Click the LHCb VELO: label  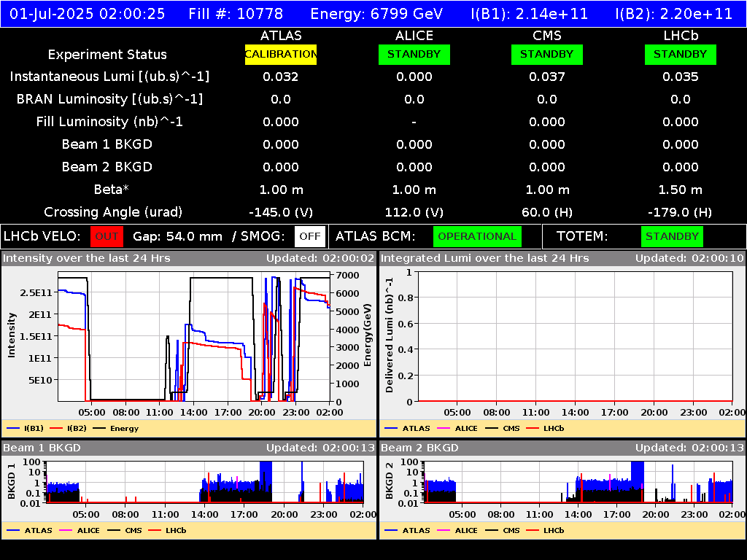42,237
